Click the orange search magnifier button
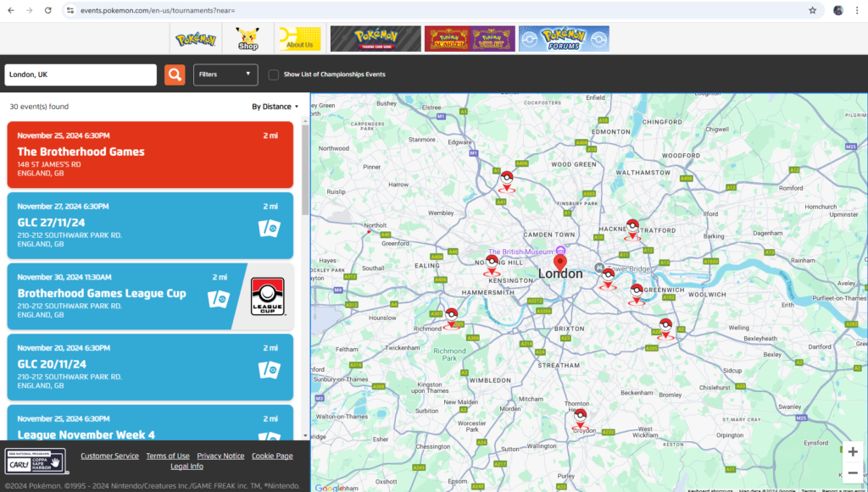Image resolution: width=868 pixels, height=492 pixels. (175, 75)
